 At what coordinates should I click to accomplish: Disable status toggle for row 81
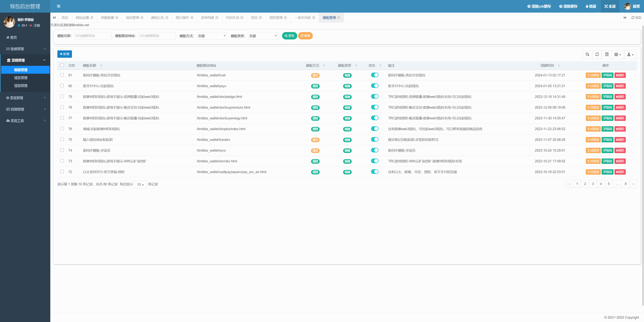click(374, 75)
